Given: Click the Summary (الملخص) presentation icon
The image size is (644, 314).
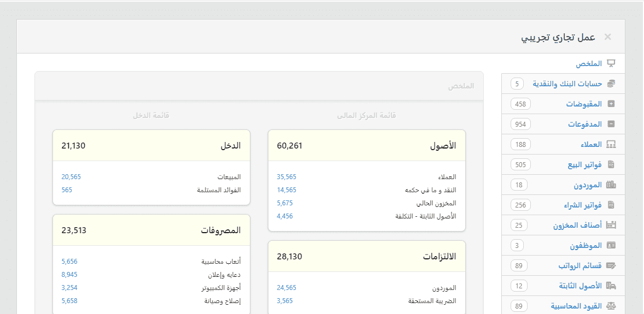Looking at the screenshot, I should pyautogui.click(x=611, y=63).
